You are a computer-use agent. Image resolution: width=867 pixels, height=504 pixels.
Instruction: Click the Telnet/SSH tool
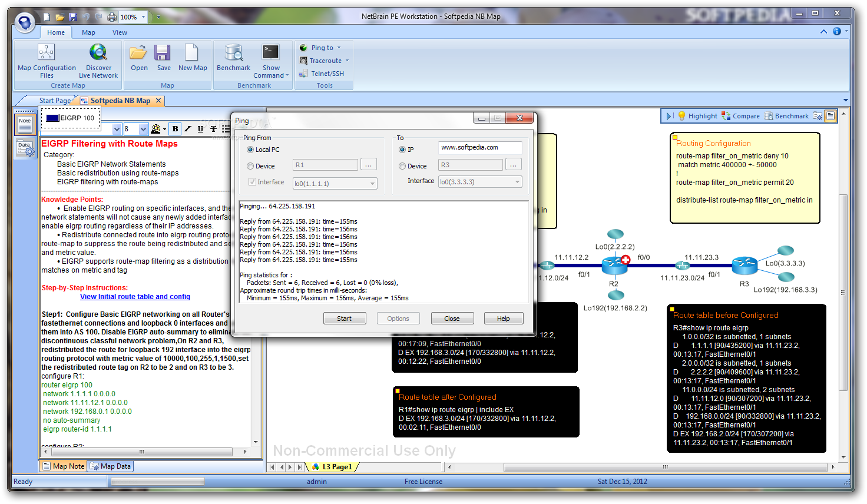pyautogui.click(x=322, y=74)
